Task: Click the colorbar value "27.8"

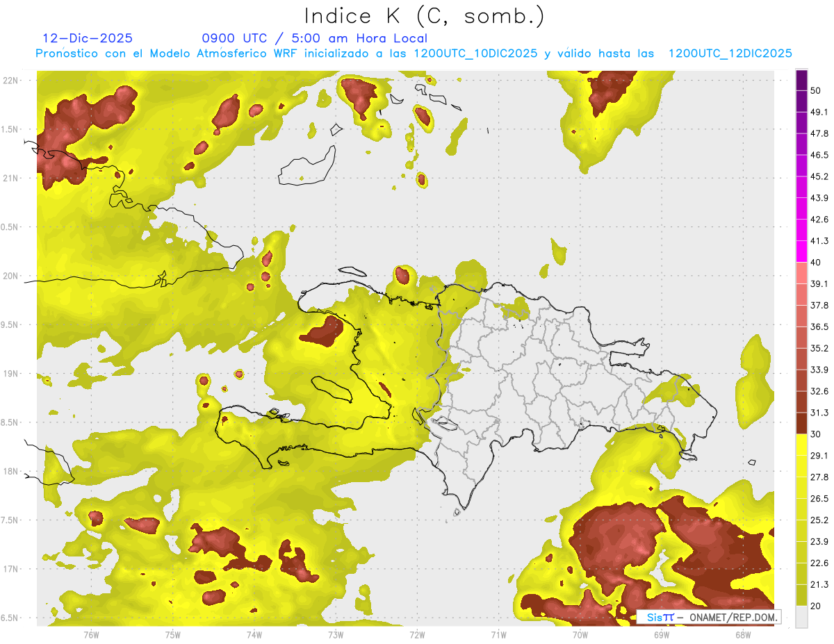Action: (819, 477)
